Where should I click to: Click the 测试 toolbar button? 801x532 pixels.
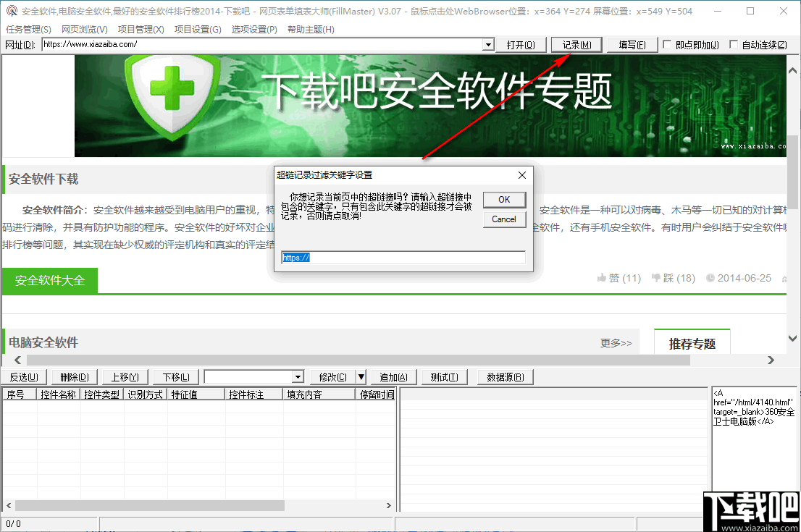coord(444,376)
